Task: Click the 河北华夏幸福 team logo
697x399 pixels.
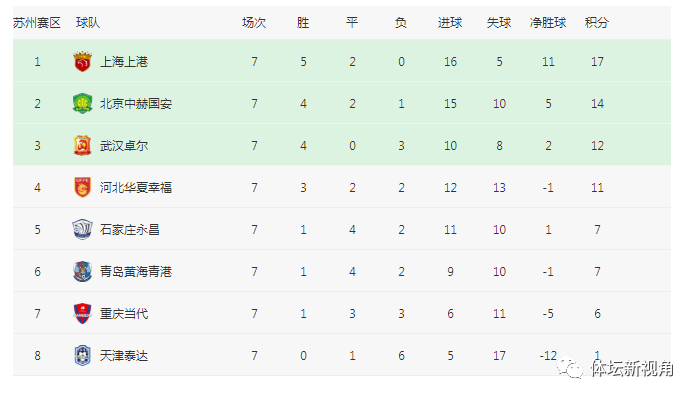Action: pyautogui.click(x=82, y=188)
